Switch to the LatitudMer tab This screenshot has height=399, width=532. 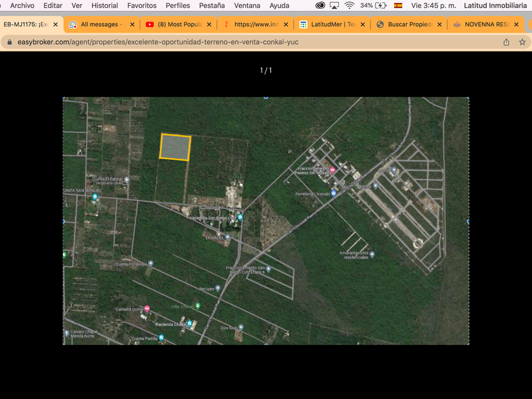[x=328, y=25]
